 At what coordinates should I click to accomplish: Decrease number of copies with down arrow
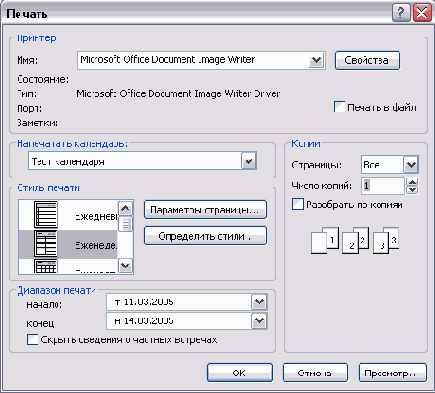(412, 190)
